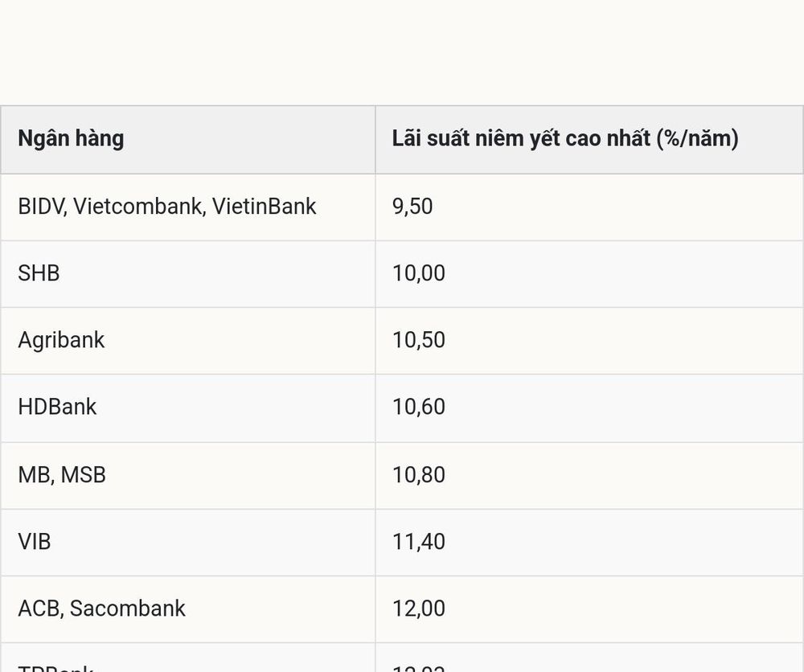Click the 11,40 VIB rate
This screenshot has height=672, width=804.
(x=418, y=542)
